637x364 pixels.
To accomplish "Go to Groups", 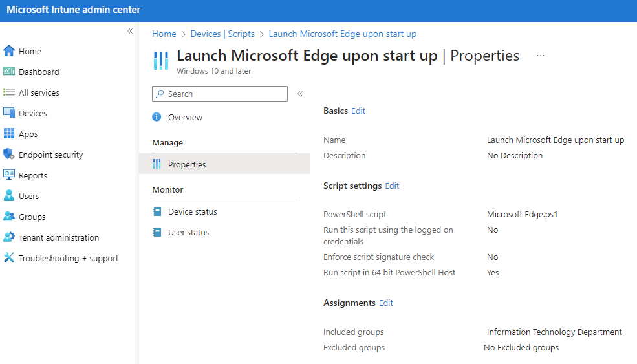I will click(32, 217).
